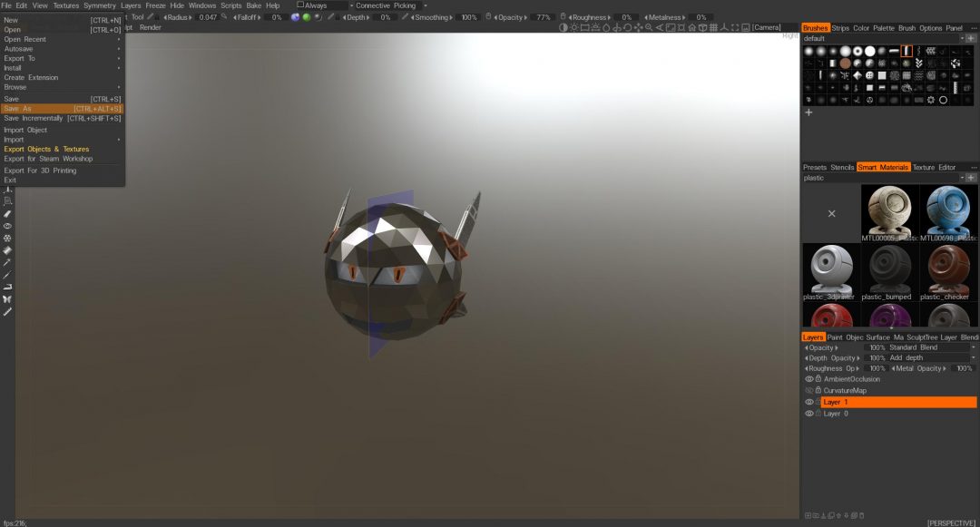The height and width of the screenshot is (527, 980).
Task: Click the fullscreen frame icon in the viewport bar
Action: click(735, 27)
